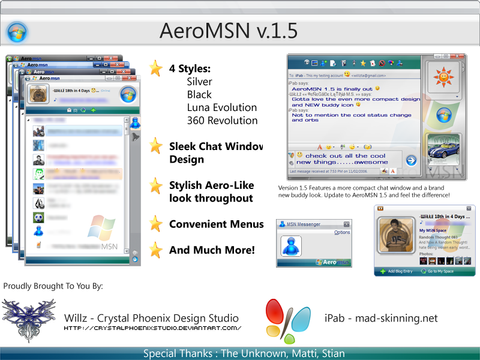Expand the small arrow under the sun picture
Viewport: 480px width, 360px height.
click(457, 96)
